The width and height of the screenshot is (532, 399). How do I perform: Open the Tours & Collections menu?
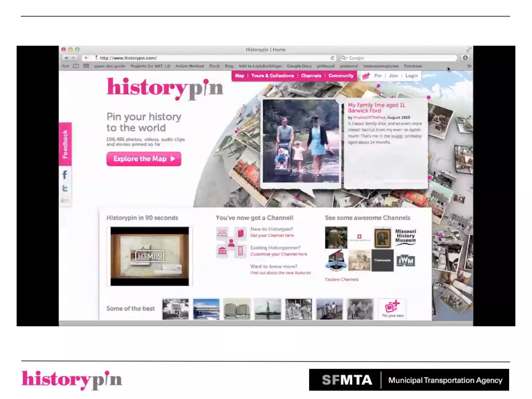coord(272,76)
